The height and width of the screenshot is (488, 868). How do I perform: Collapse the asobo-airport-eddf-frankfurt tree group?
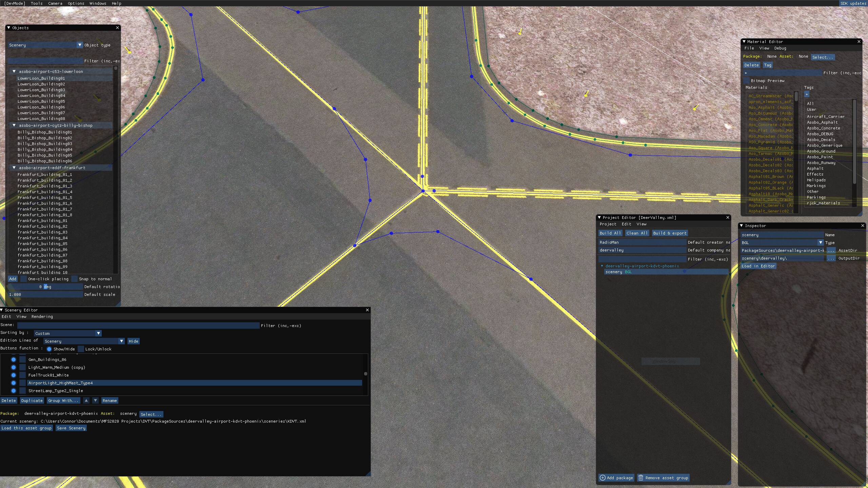[x=14, y=168]
